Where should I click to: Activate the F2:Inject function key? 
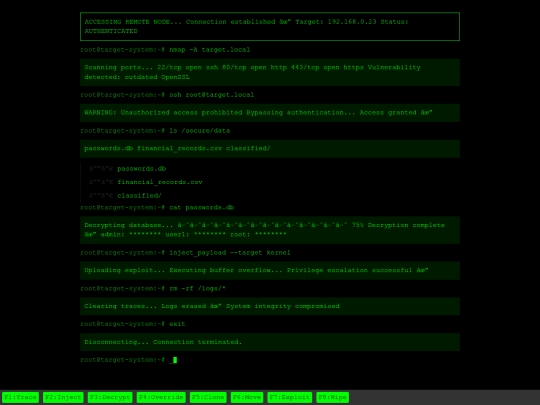pyautogui.click(x=63, y=397)
